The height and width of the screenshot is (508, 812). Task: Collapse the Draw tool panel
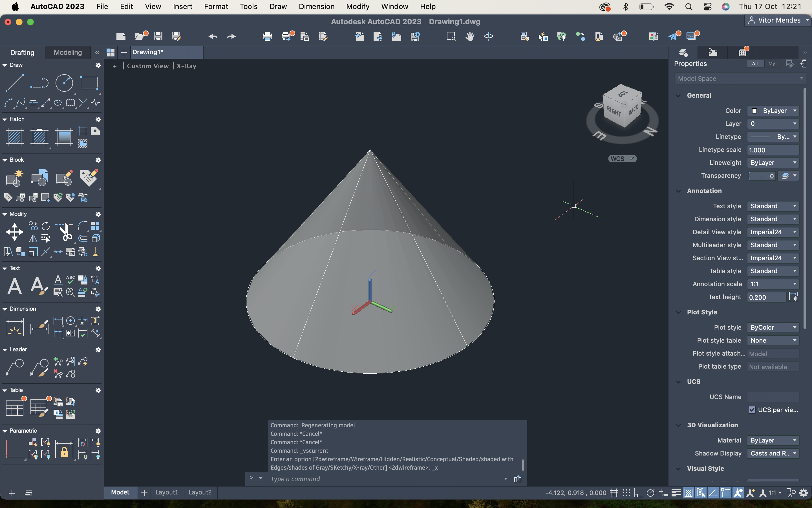click(x=5, y=65)
